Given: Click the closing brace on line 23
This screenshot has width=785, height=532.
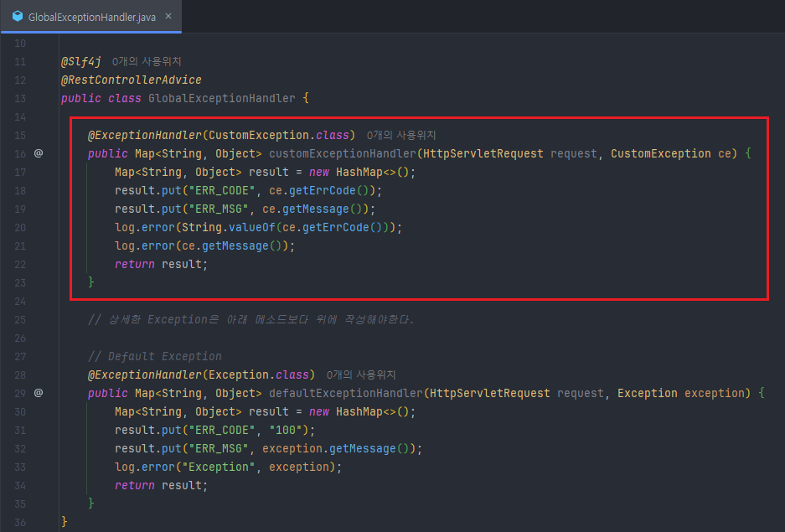Looking at the screenshot, I should coord(91,282).
